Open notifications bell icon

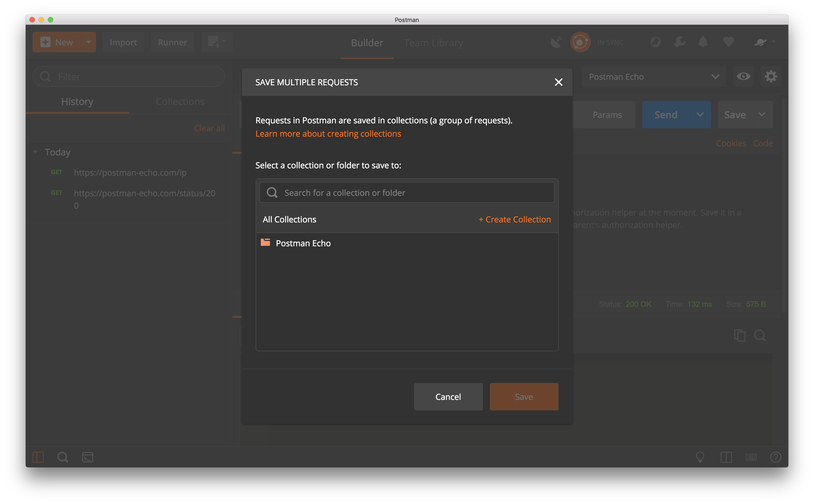point(703,42)
